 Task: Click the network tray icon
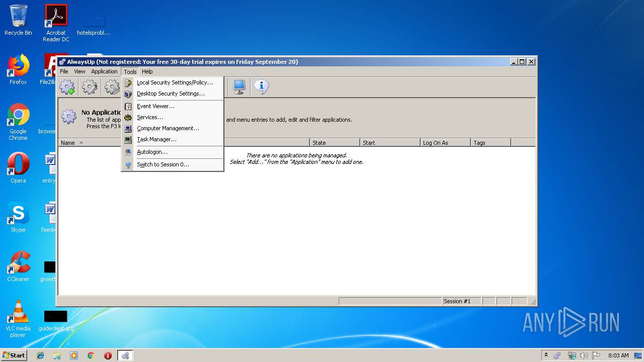[x=572, y=355]
